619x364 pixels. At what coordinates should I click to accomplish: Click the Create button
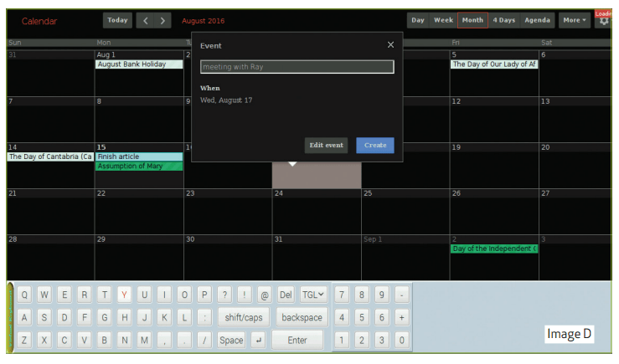point(375,145)
